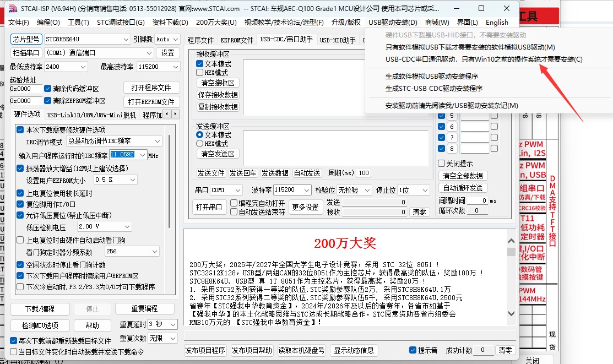Open 重复延时 3 秒 dropdown
This screenshot has width=613, height=364.
click(162, 324)
